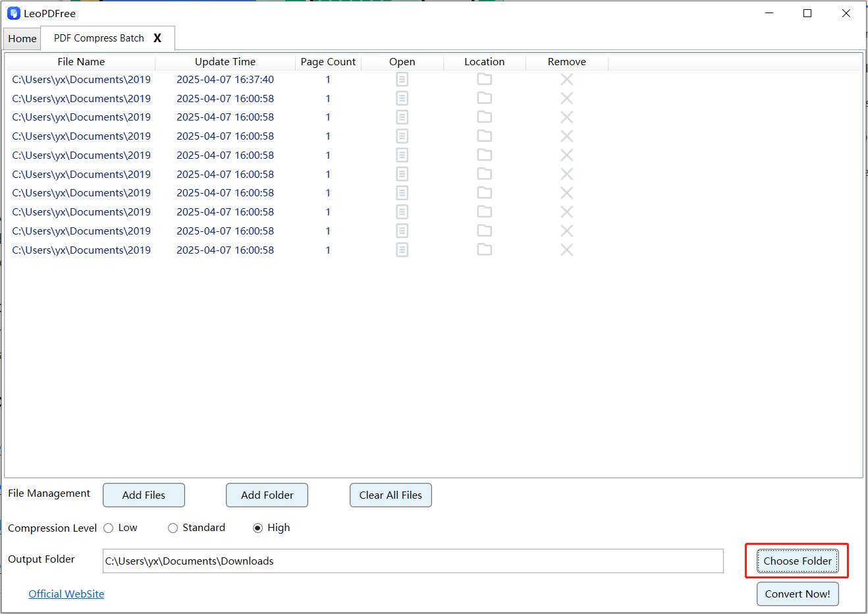Remove the third file from list
The height and width of the screenshot is (614, 868).
(566, 117)
